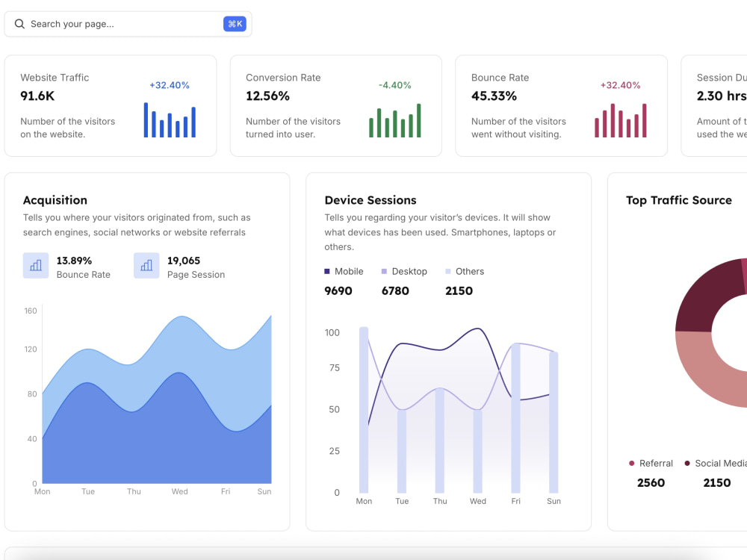747x560 pixels.
Task: Click the 13.89% Bounce Rate stat
Action: pyautogui.click(x=74, y=261)
